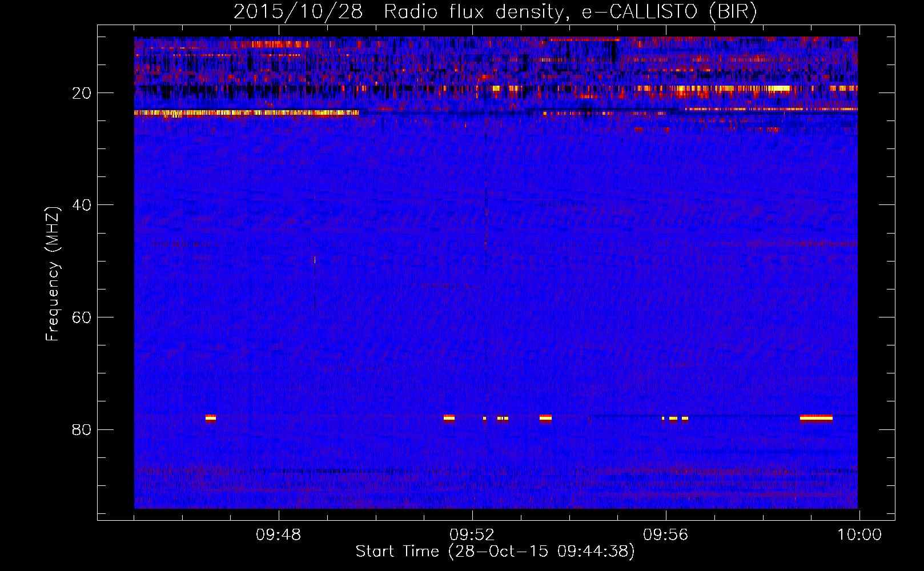Click the plot title '2015/10/28 Radio flux density'
The image size is (924, 571).
coord(495,12)
